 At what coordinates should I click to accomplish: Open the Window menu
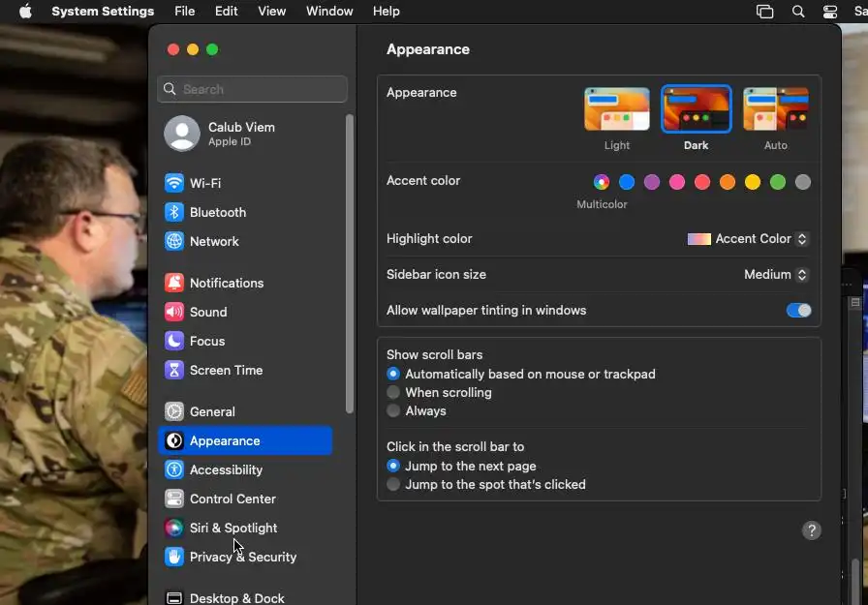click(329, 11)
